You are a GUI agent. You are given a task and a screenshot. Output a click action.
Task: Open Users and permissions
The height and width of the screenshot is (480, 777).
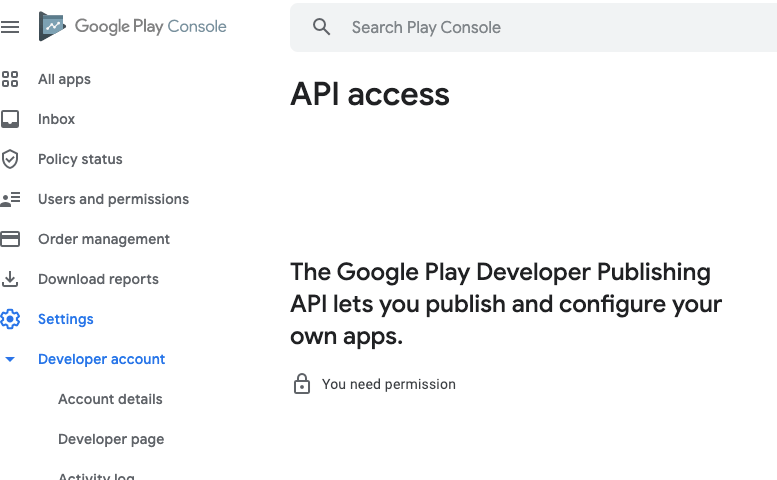113,199
